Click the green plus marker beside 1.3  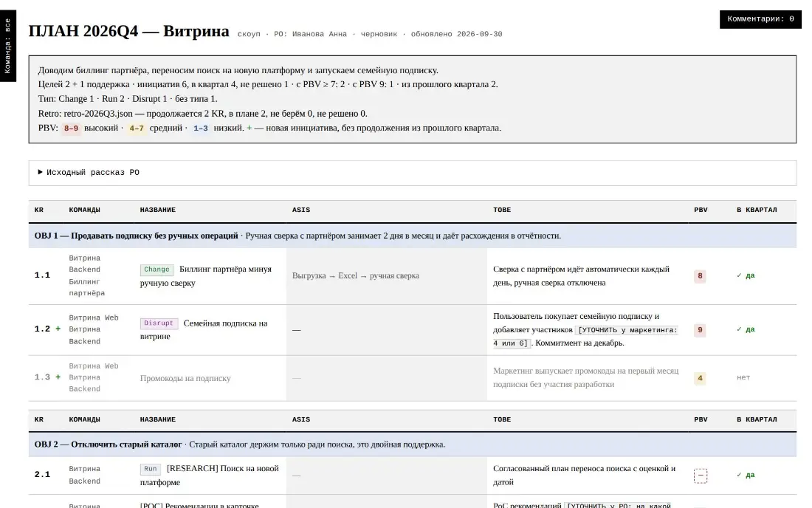[58, 377]
